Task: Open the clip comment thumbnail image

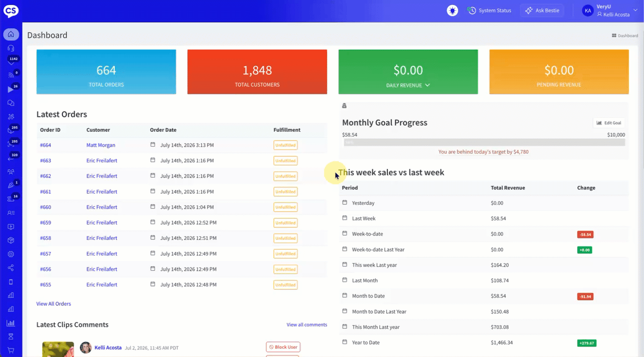Action: pos(58,349)
